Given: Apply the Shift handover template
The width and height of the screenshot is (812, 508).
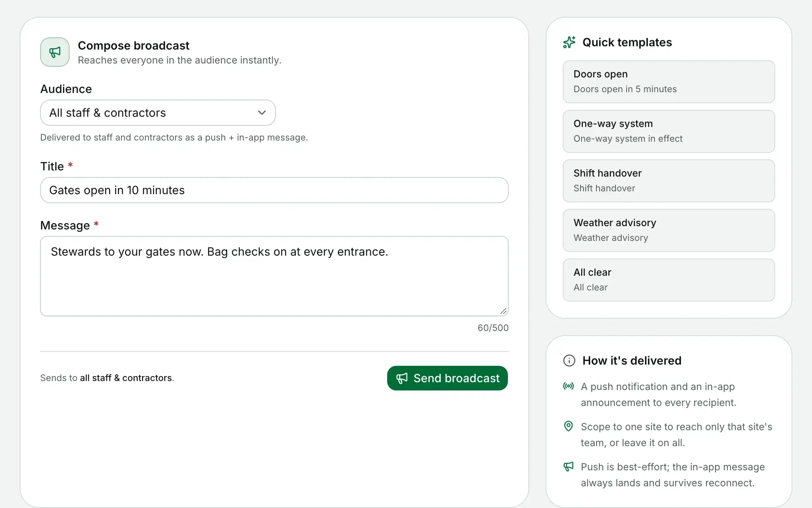Looking at the screenshot, I should 669,181.
